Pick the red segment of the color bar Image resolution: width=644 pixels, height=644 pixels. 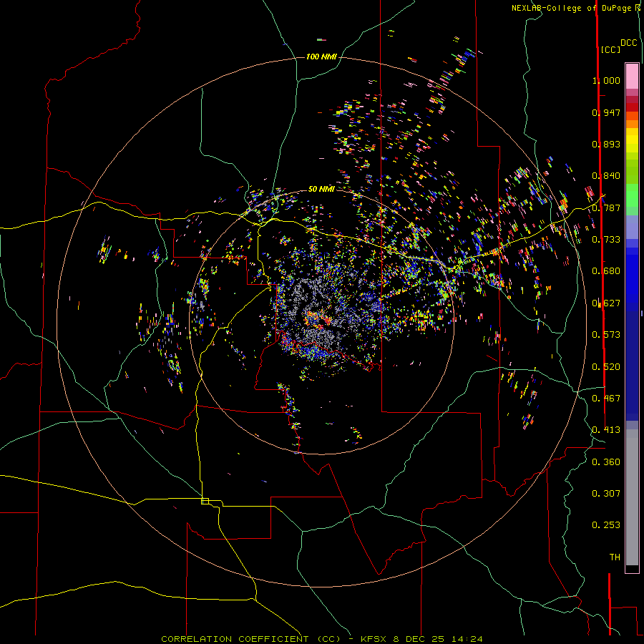point(632,107)
